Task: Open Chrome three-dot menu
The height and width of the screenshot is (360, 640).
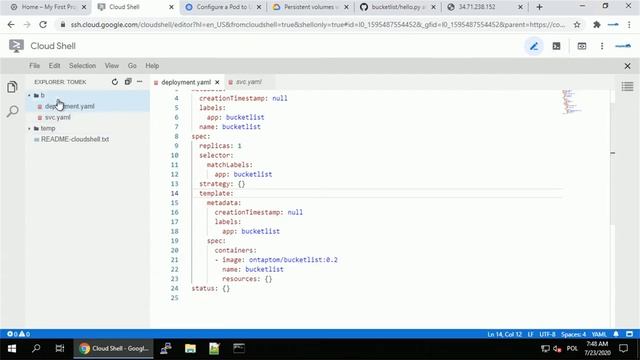Action: [629, 25]
